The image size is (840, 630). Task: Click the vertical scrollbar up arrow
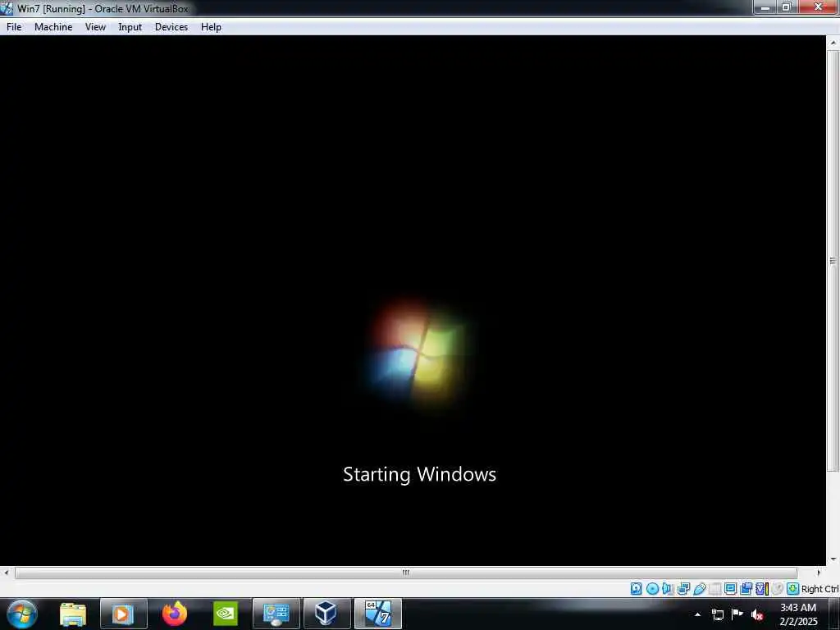click(833, 43)
